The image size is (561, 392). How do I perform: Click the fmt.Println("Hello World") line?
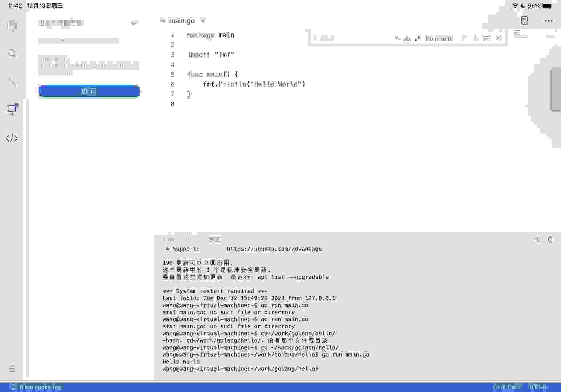point(254,84)
